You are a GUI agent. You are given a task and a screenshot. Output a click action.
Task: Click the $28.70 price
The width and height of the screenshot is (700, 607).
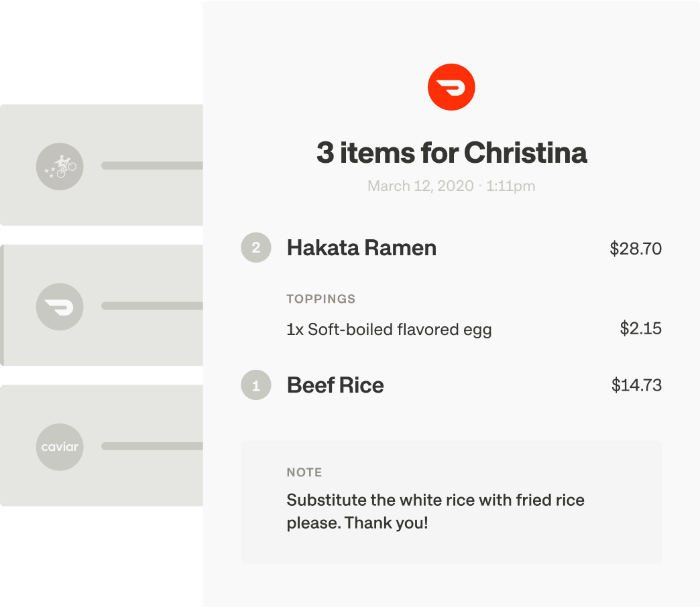click(x=635, y=249)
